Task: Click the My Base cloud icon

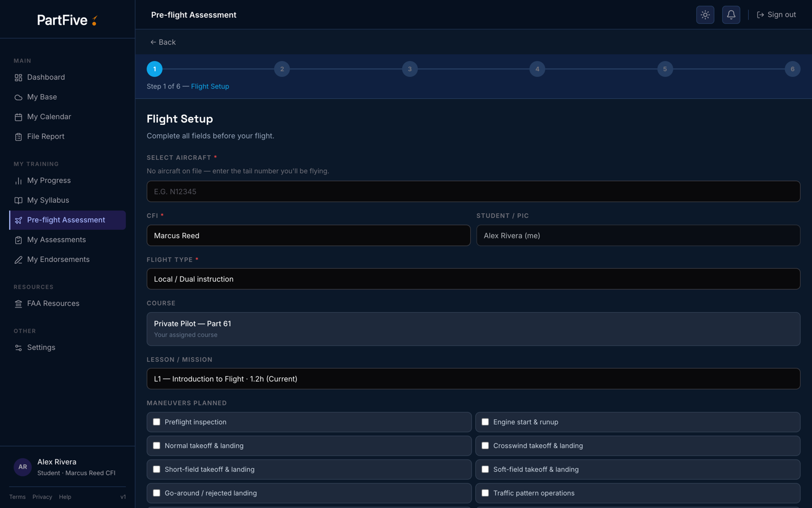Action: 19,97
